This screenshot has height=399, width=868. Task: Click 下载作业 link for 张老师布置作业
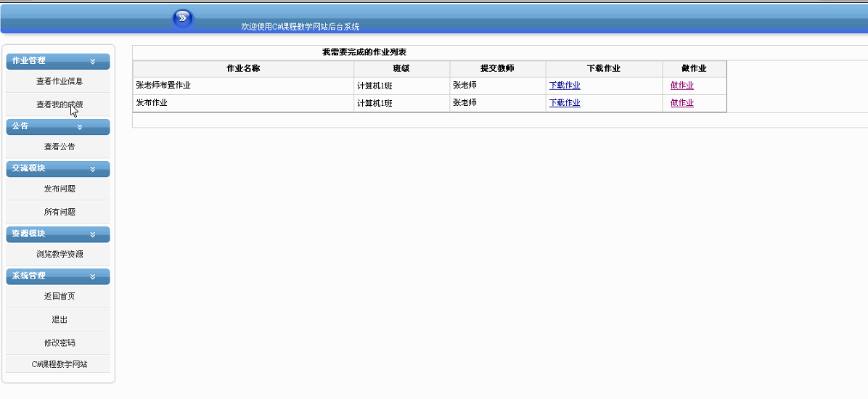(x=565, y=85)
